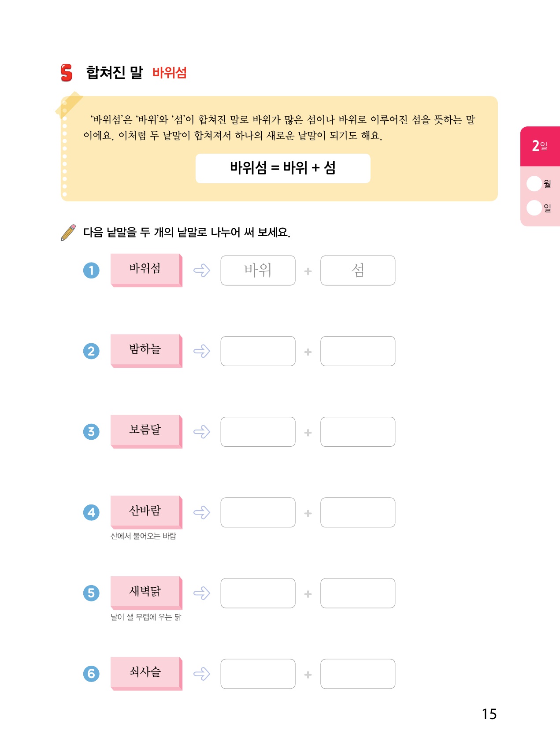Click the red S section icon
This screenshot has height=749, width=560.
pyautogui.click(x=67, y=73)
